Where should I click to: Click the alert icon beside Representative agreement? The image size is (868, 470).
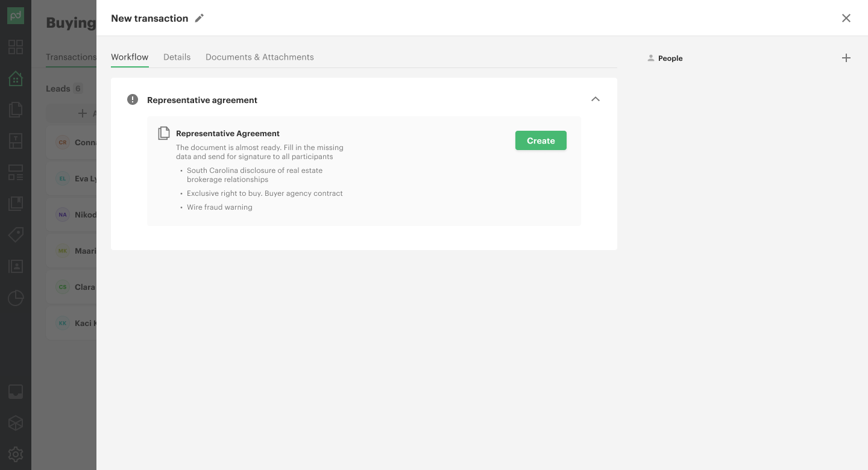(133, 99)
